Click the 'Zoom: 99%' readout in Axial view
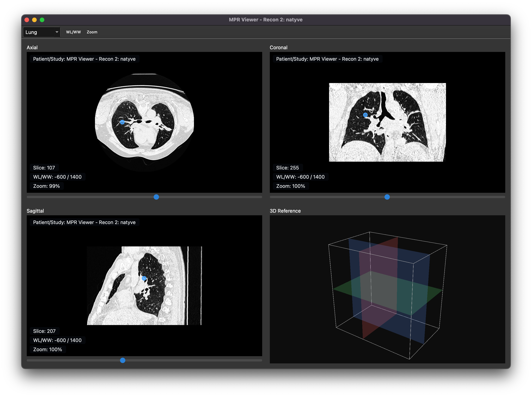Image resolution: width=532 pixels, height=397 pixels. (46, 186)
